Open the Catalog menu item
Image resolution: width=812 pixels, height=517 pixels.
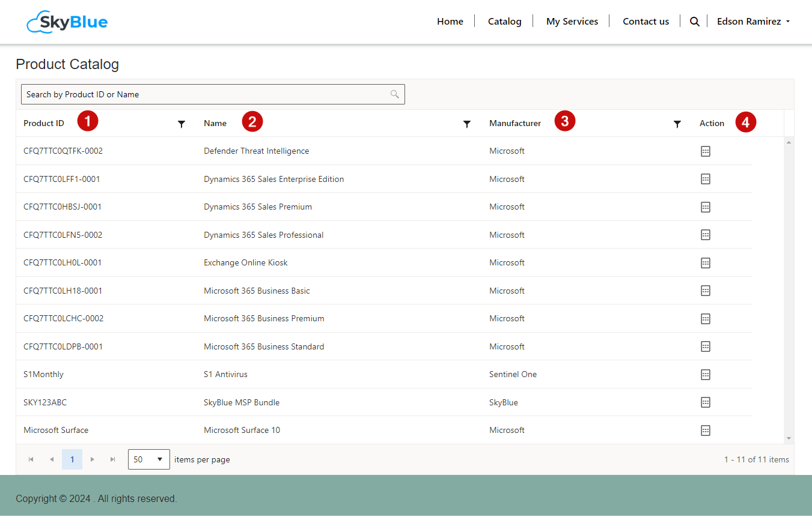coord(505,22)
